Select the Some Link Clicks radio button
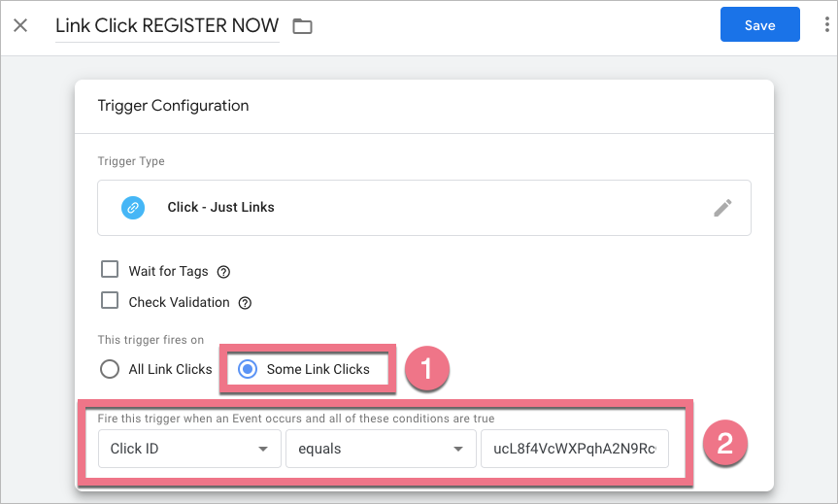This screenshot has width=838, height=504. pyautogui.click(x=248, y=369)
